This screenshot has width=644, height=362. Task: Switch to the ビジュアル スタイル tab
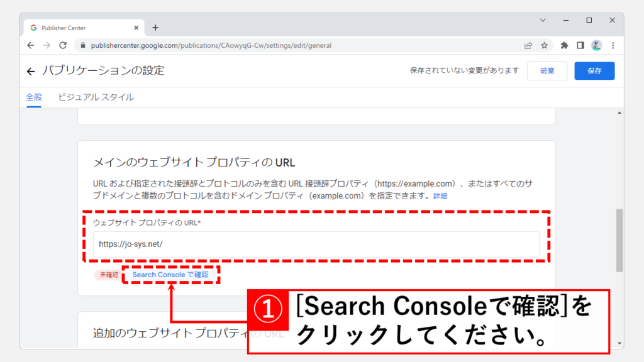coord(96,97)
